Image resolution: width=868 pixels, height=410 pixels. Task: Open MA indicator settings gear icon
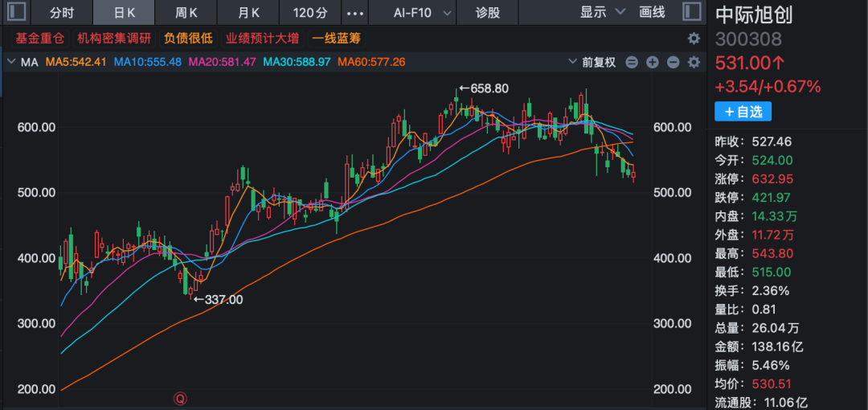[x=694, y=62]
